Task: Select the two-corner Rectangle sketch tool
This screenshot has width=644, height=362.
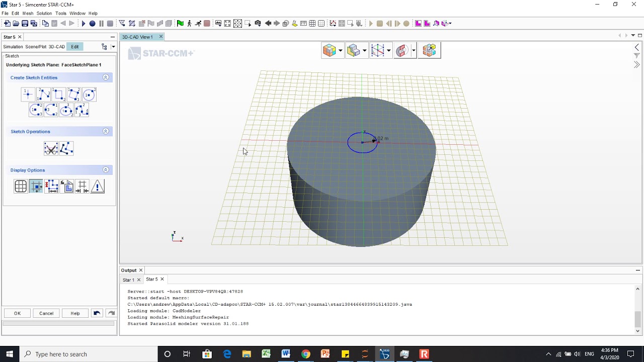Action: click(x=58, y=94)
